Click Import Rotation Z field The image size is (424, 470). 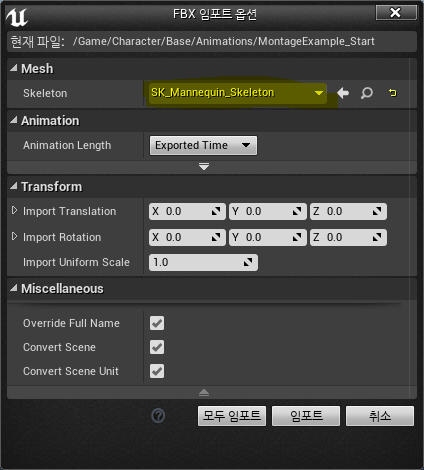coord(348,237)
